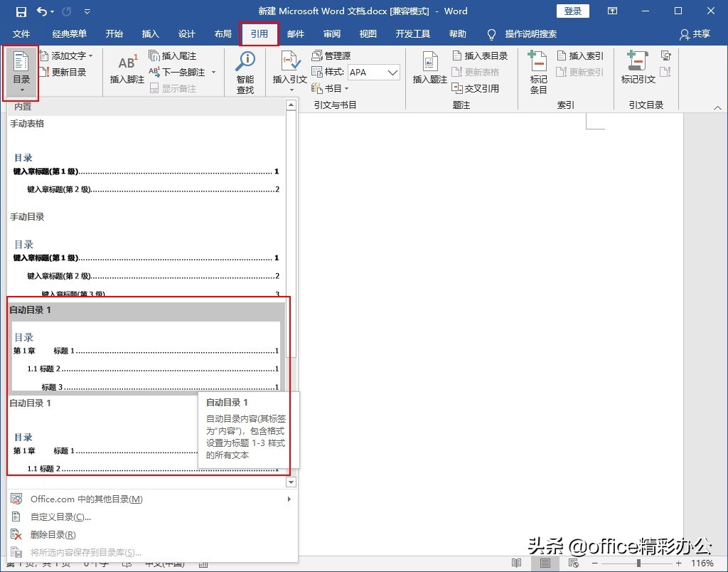Switch to the 布局 tab
The image size is (728, 572).
pyautogui.click(x=223, y=34)
